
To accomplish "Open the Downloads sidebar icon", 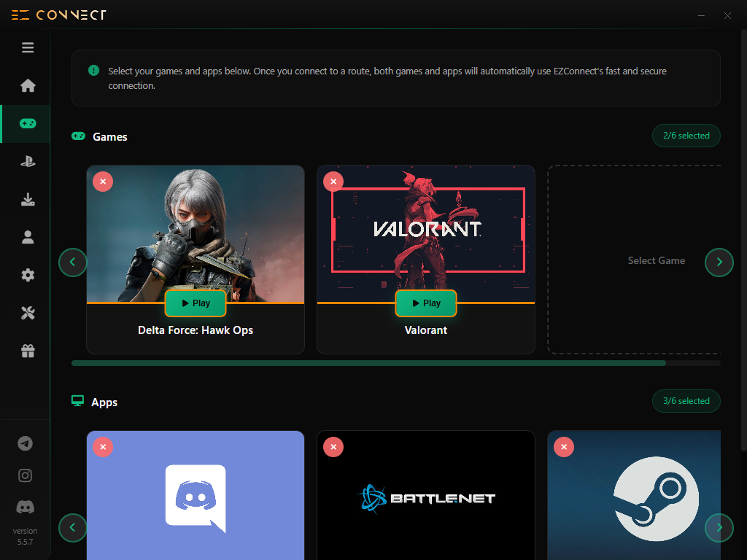I will pos(28,200).
